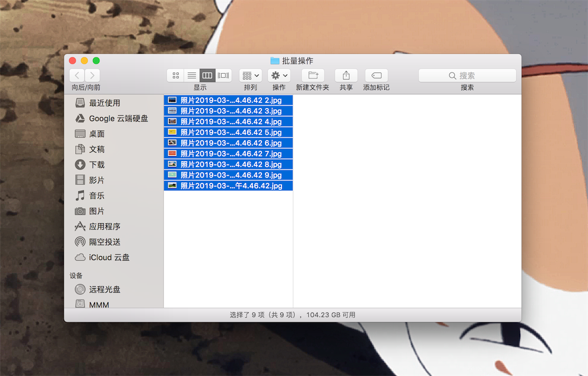Image resolution: width=588 pixels, height=376 pixels.
Task: Focus the 搜索 search field
Action: click(467, 75)
